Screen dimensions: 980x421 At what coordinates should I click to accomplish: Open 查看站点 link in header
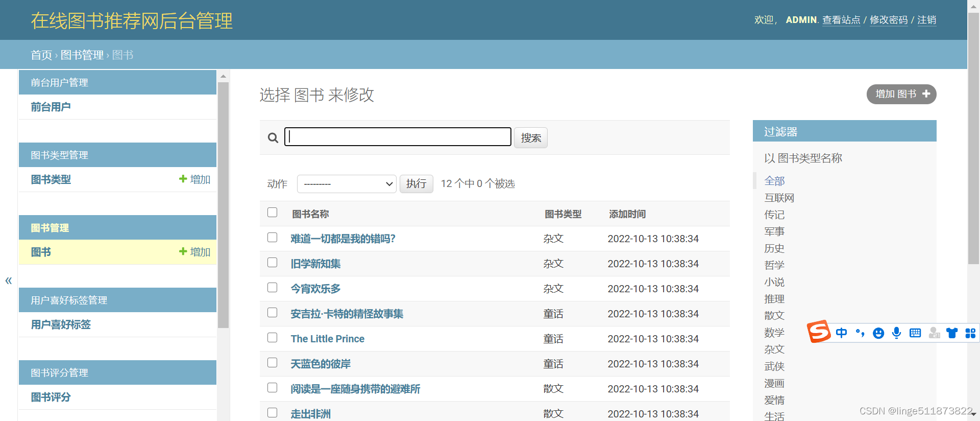click(x=841, y=20)
